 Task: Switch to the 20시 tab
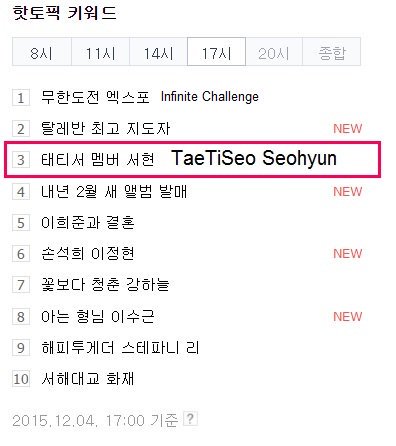(x=274, y=52)
